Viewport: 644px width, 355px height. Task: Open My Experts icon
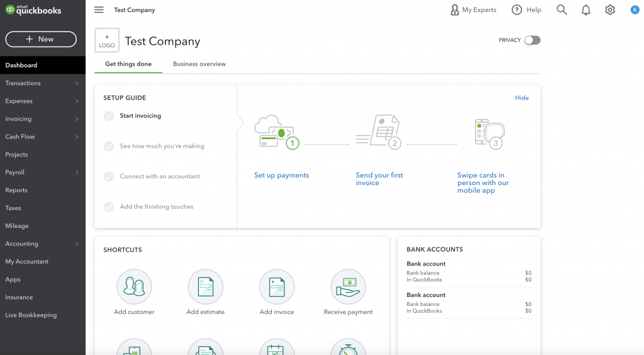454,10
